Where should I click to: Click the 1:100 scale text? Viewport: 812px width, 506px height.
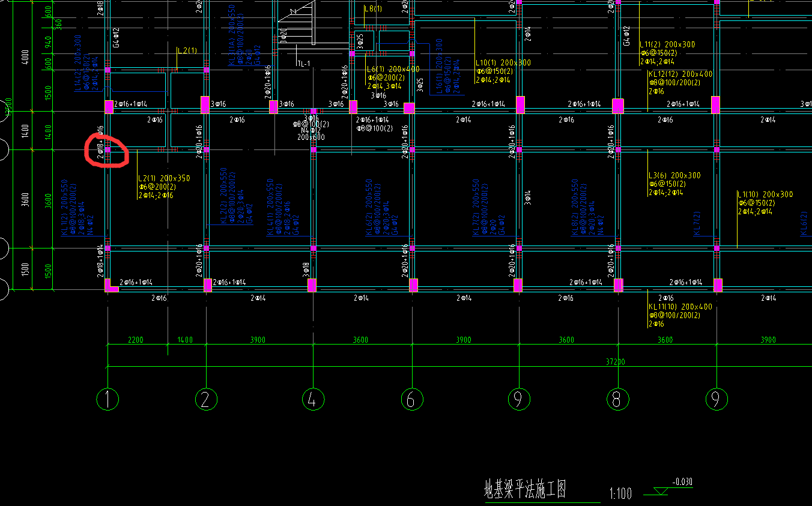pos(620,494)
